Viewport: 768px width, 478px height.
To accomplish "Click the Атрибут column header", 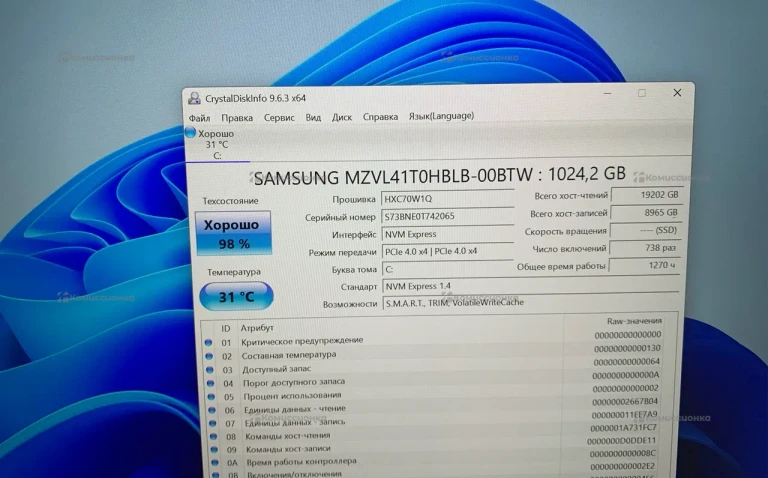I will point(257,328).
